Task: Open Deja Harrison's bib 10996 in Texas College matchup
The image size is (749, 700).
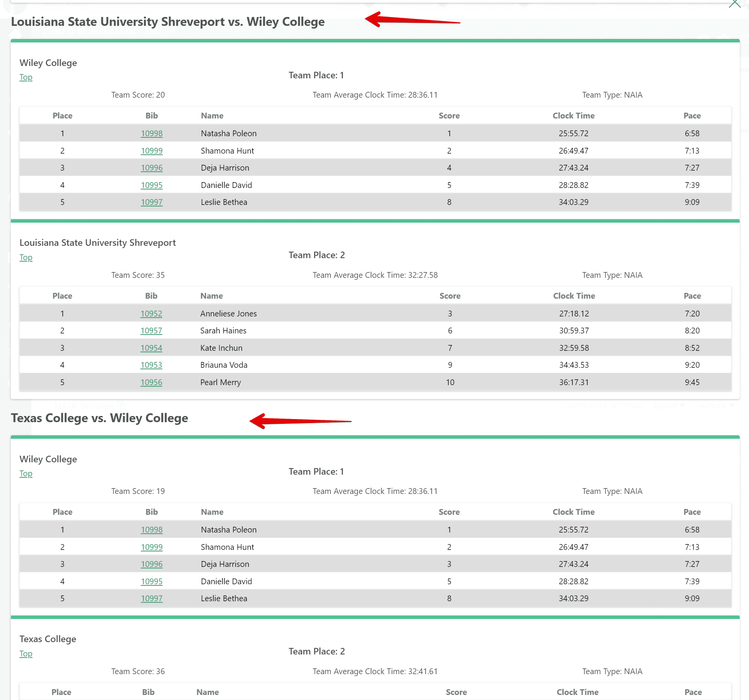Action: coord(152,564)
